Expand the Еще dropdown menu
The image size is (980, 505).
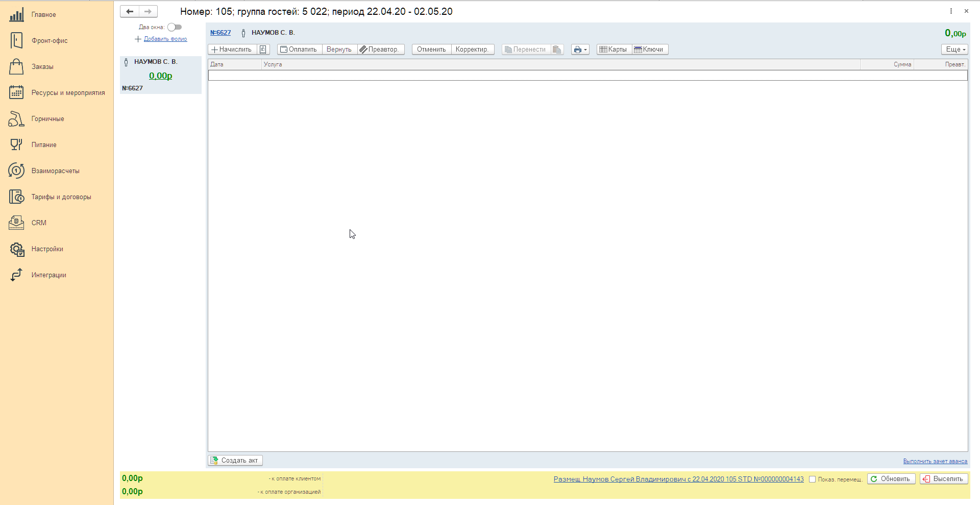point(954,50)
